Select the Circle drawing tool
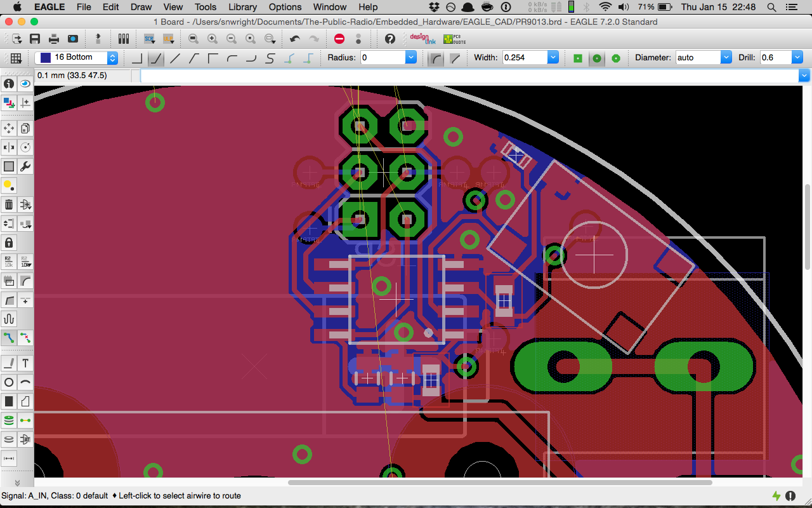 tap(9, 382)
